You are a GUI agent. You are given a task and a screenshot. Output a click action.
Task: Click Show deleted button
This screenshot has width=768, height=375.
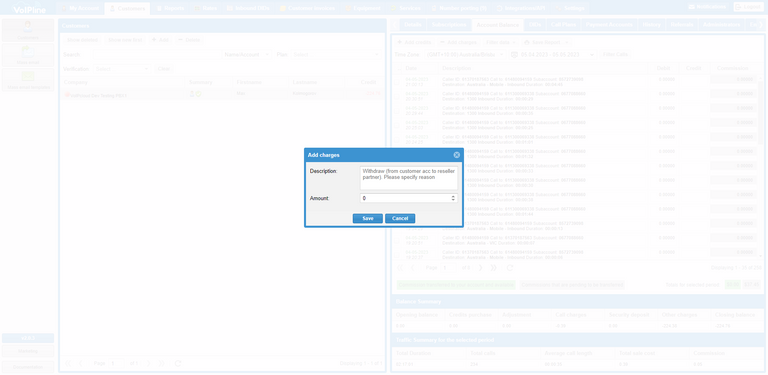point(82,40)
